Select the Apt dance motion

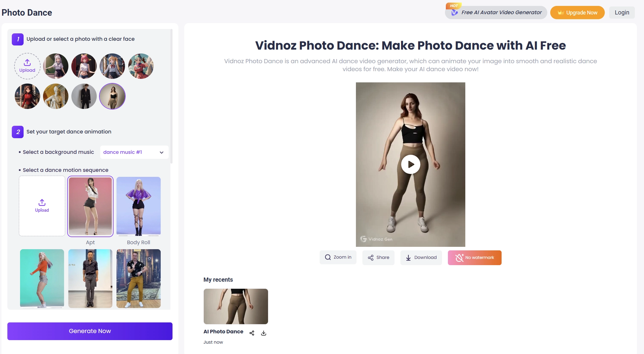(x=90, y=206)
